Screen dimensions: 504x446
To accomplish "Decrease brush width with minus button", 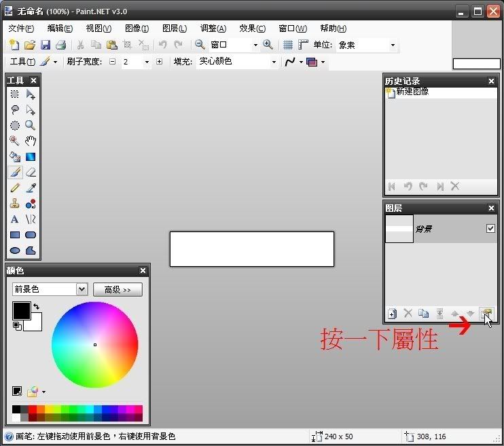I will (x=112, y=62).
